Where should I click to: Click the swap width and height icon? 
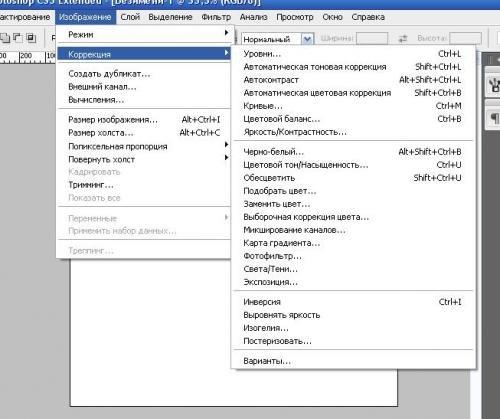pos(403,39)
